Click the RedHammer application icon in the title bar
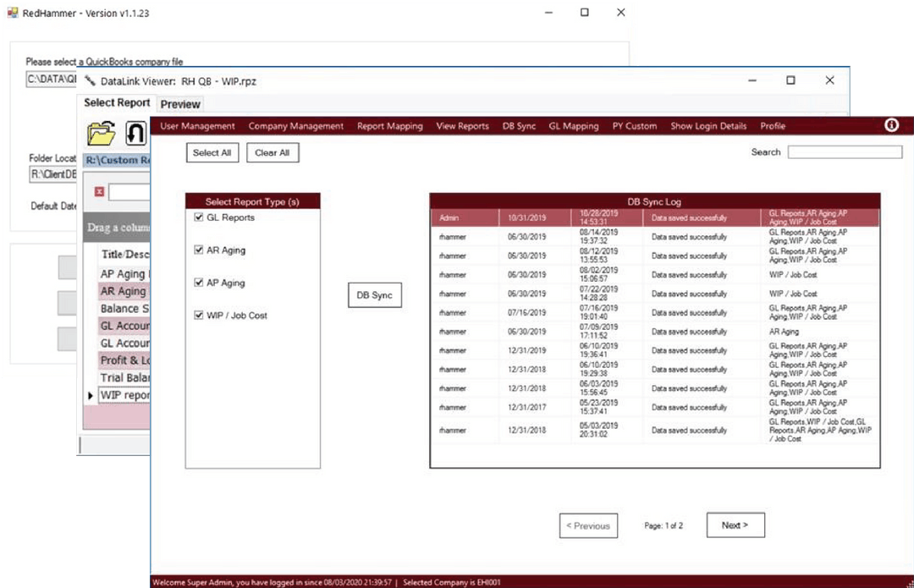Screen dimensions: 914x588 click(x=12, y=13)
